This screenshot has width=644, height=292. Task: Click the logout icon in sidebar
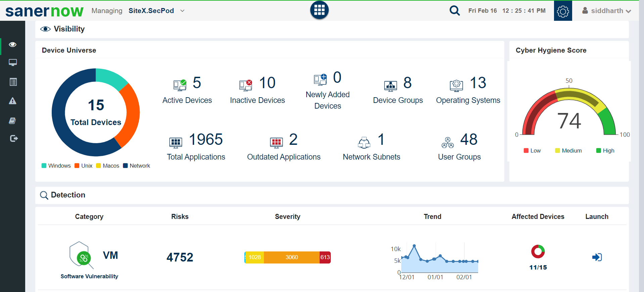pyautogui.click(x=13, y=138)
